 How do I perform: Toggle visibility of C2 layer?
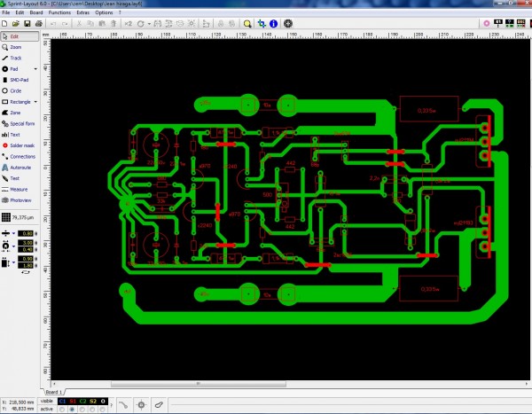82,401
